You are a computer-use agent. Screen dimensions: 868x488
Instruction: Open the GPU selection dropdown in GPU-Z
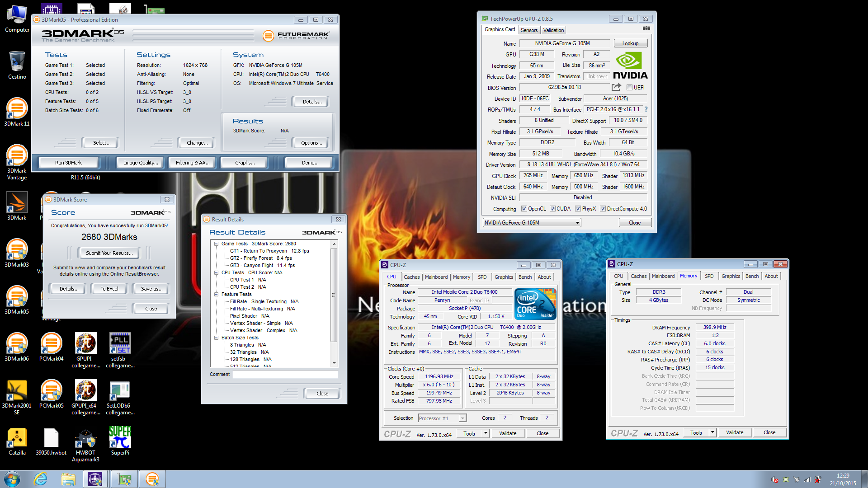click(532, 223)
